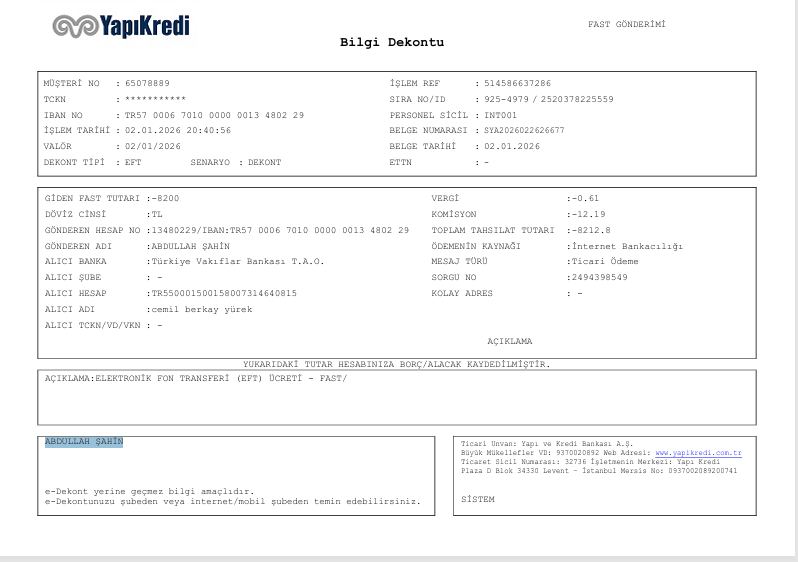Select recipient account TR550001500158007314640815
798x562 pixels.
224,293
